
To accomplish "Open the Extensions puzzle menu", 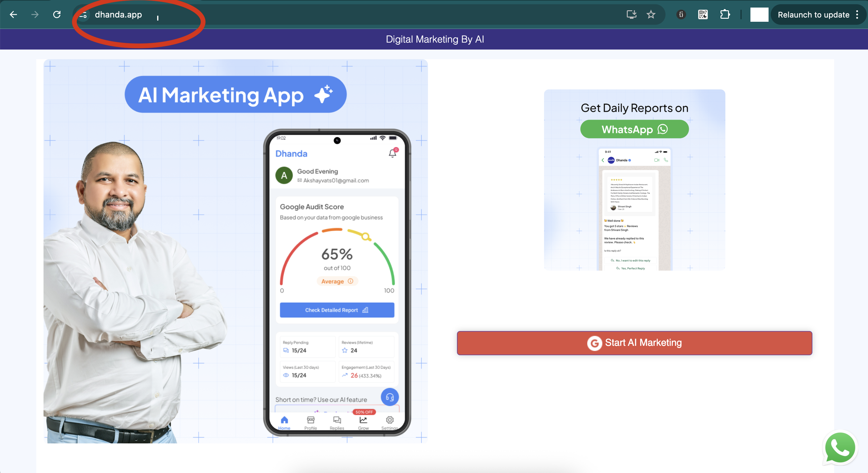I will pos(725,14).
